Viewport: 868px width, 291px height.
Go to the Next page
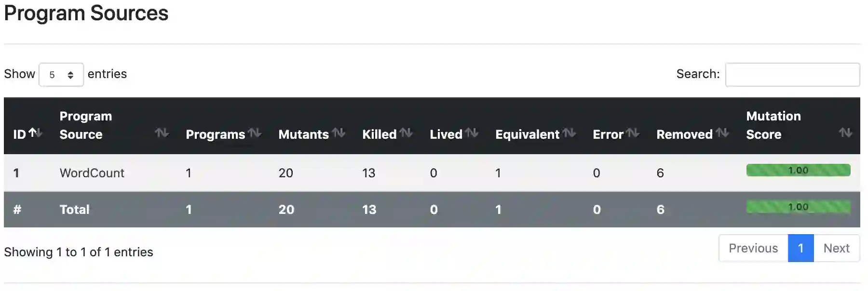836,248
